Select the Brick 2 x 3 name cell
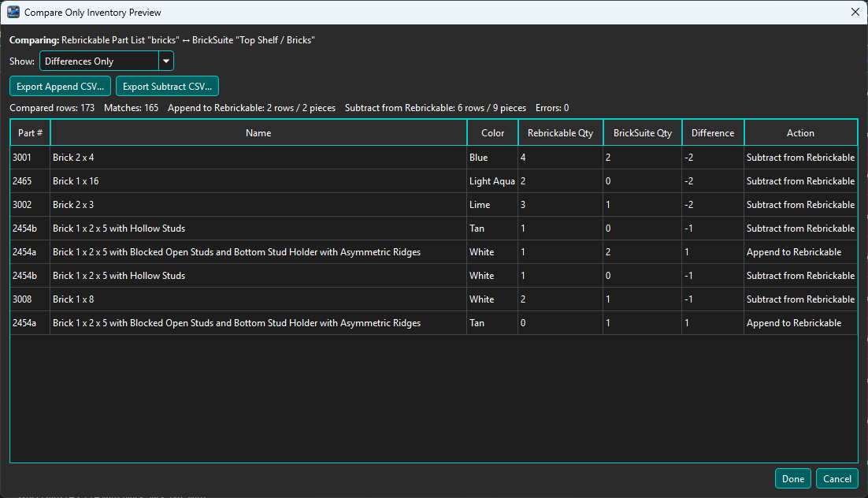Viewport: 868px width, 498px height. click(x=258, y=204)
